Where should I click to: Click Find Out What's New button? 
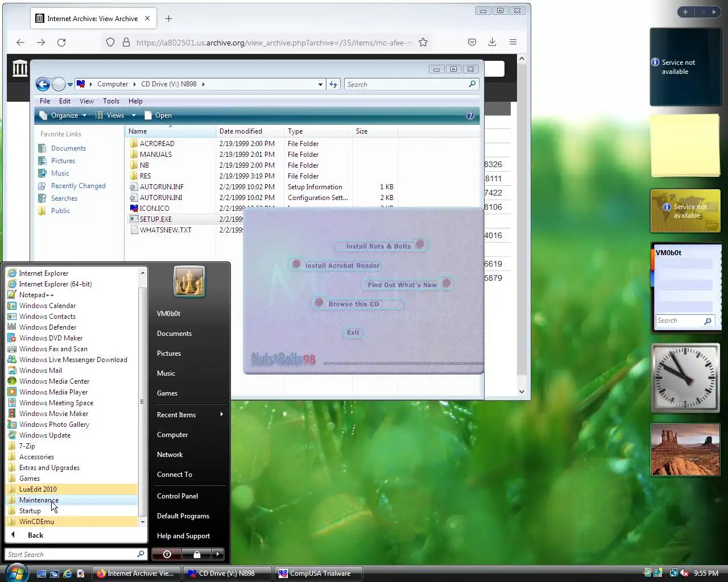(408, 284)
